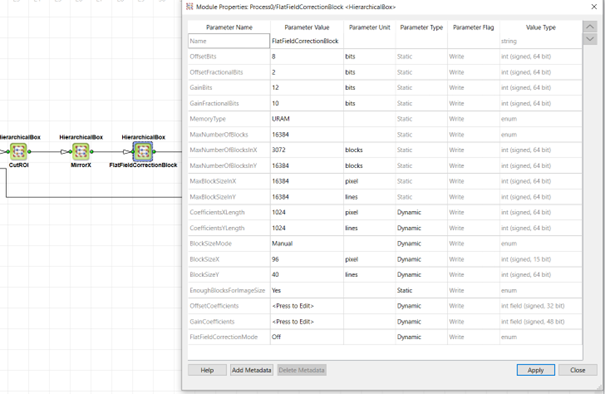Open CoefficientsXLength Dynamic parameter type dropdown
The width and height of the screenshot is (605, 394).
(x=421, y=212)
